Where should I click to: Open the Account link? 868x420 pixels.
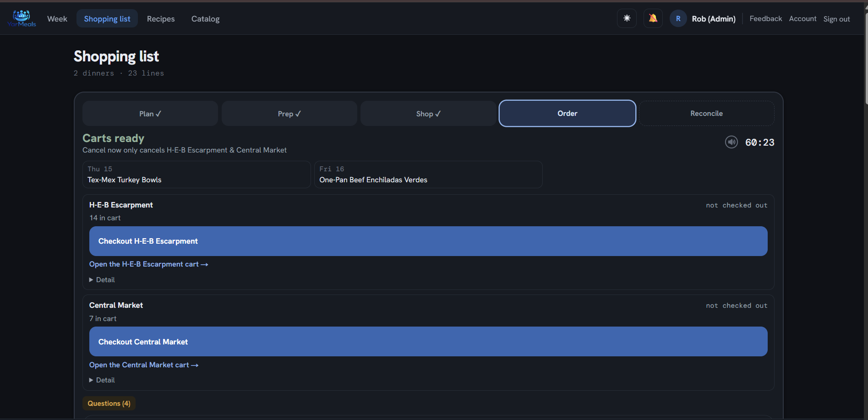pyautogui.click(x=802, y=19)
